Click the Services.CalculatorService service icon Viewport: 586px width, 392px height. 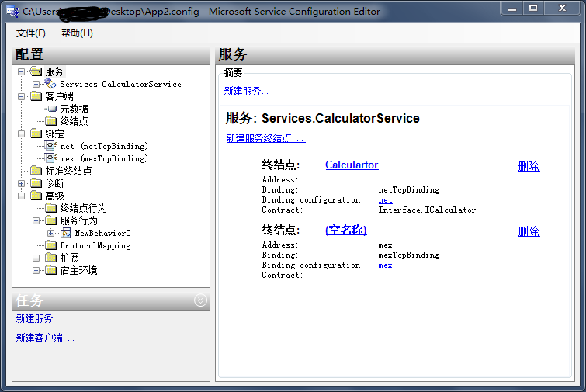[50, 84]
